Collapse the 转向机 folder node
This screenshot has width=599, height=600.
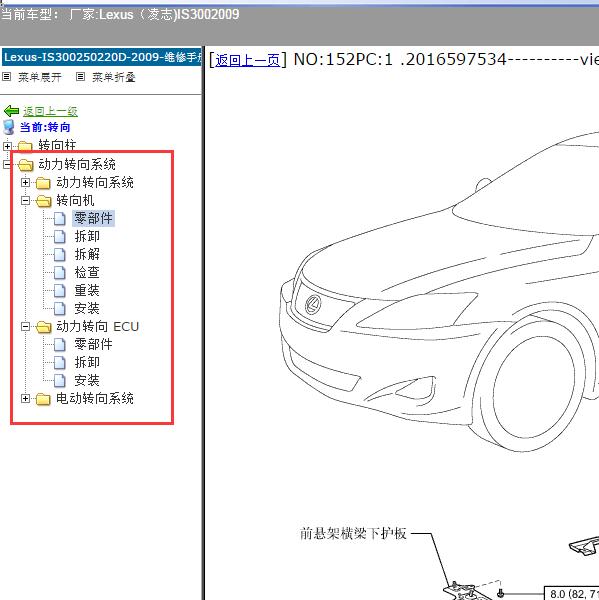click(x=25, y=201)
